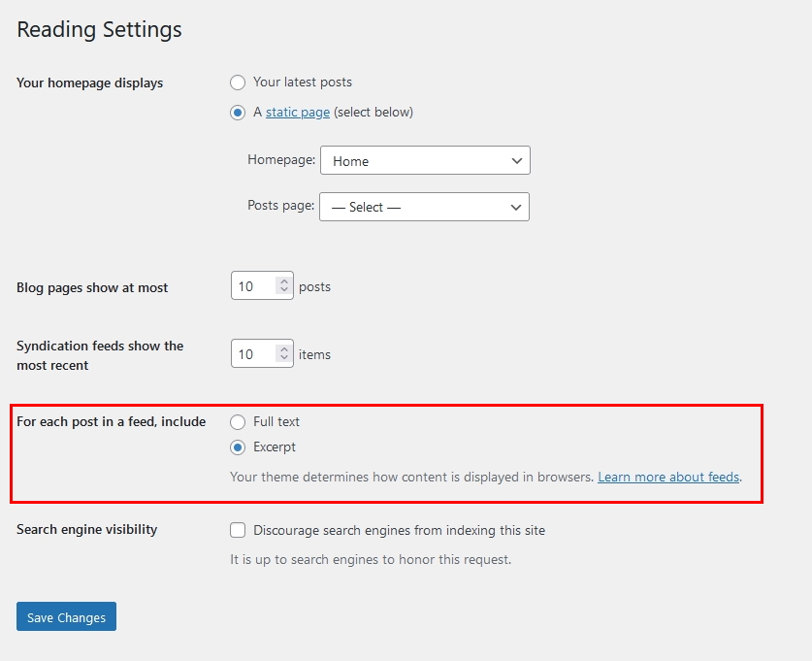The height and width of the screenshot is (661, 812).
Task: Enable 'Discourage search engines' checkbox
Action: pos(238,530)
